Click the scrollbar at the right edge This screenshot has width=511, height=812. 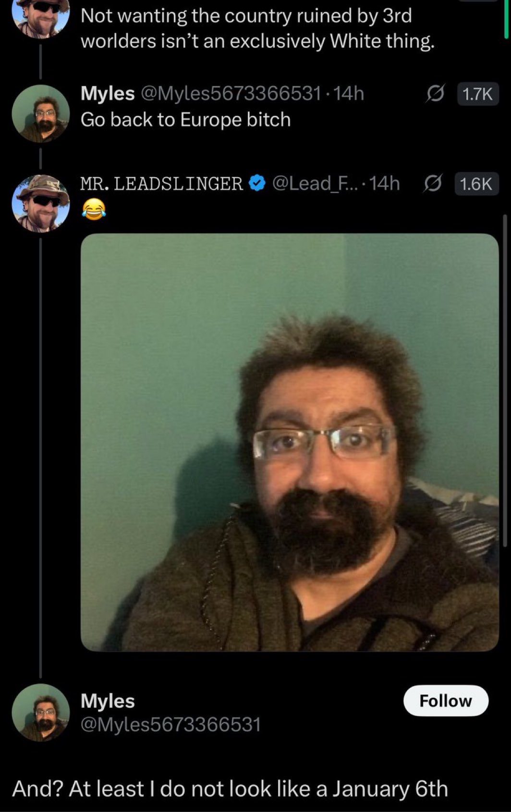coord(505,379)
